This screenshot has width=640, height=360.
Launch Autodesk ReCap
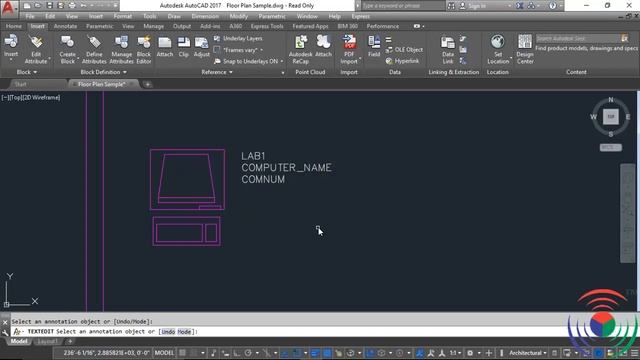(301, 49)
